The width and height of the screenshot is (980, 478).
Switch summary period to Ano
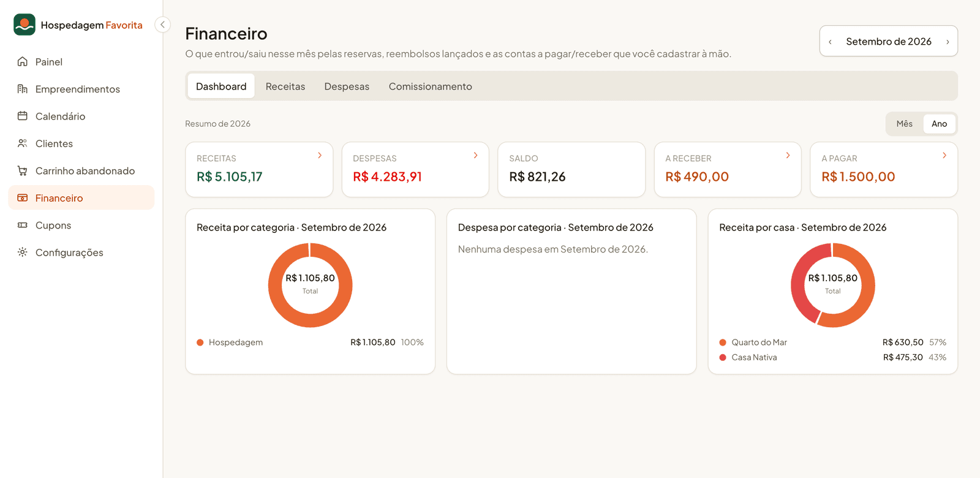939,124
